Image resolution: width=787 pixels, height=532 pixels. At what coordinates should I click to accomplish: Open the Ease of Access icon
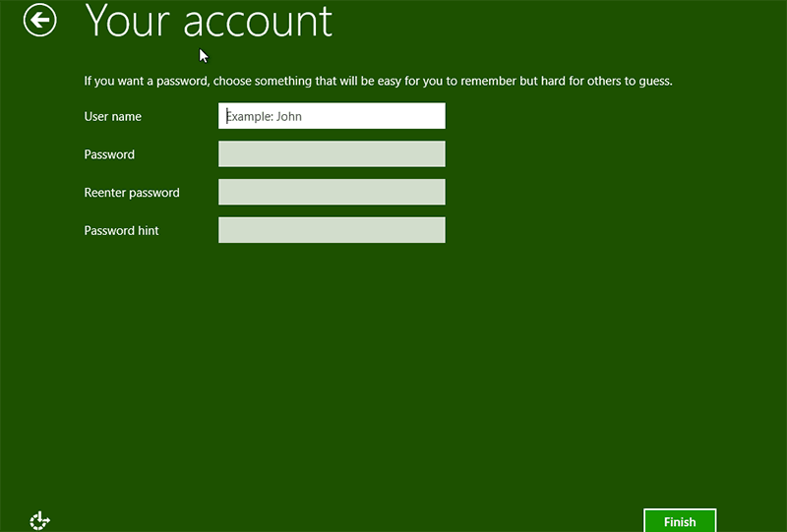point(39,521)
